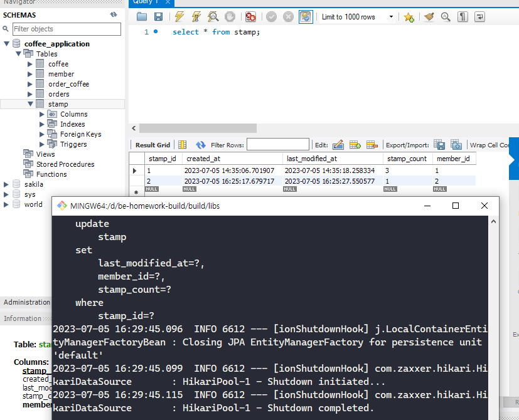Sort by the stamp_count column header
This screenshot has height=420, width=519.
(407, 159)
